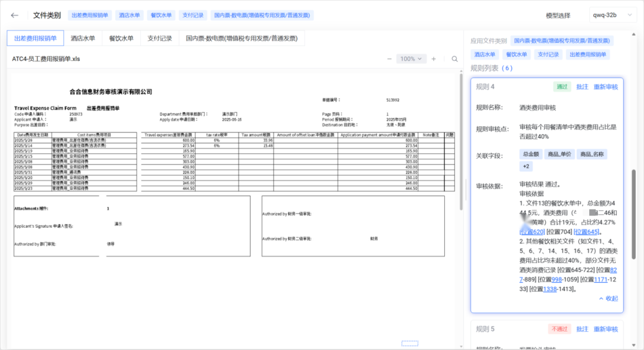
Task: Open document search via the magnifier icon
Action: 454,58
